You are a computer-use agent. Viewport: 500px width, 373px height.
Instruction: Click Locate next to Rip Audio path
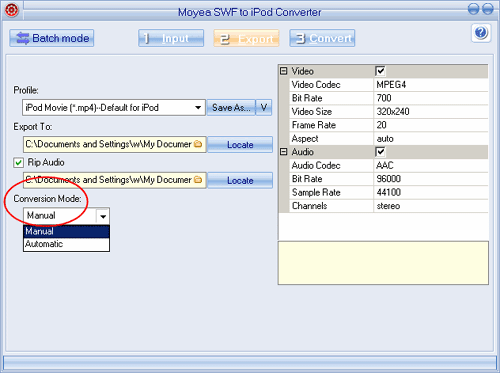point(240,180)
